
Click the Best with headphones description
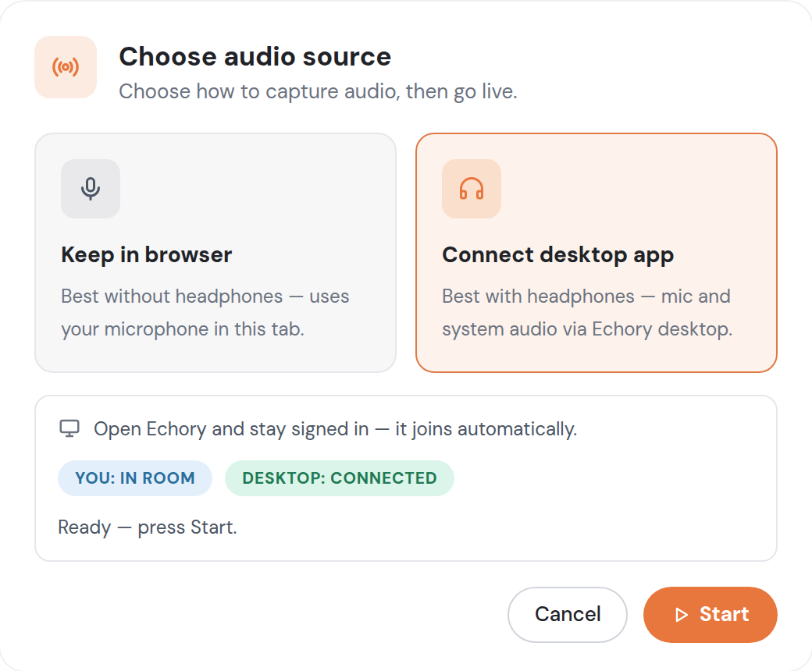click(x=587, y=312)
